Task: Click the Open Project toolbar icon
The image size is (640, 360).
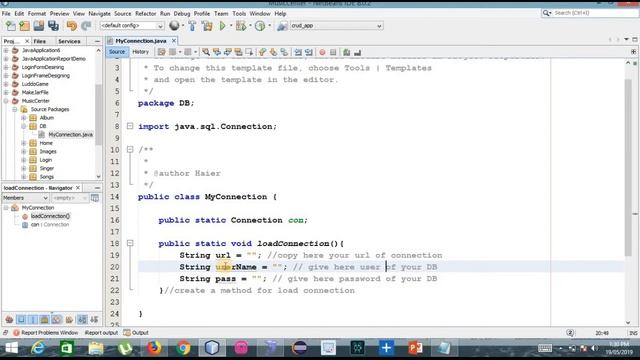Action: tap(39, 26)
